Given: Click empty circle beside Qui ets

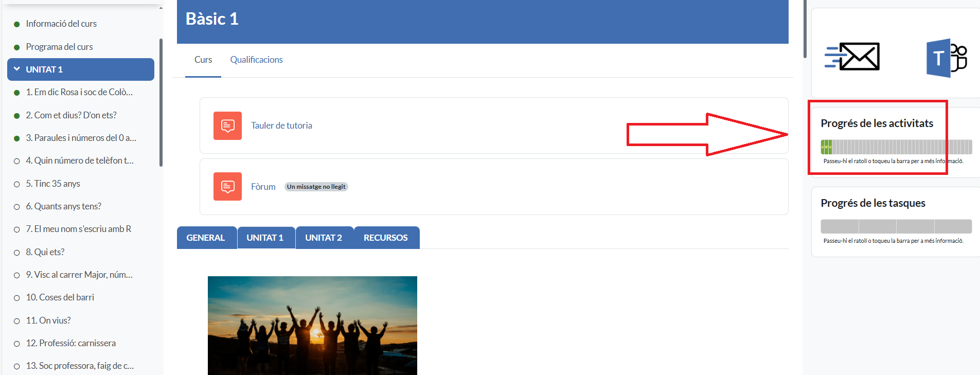Looking at the screenshot, I should (17, 253).
